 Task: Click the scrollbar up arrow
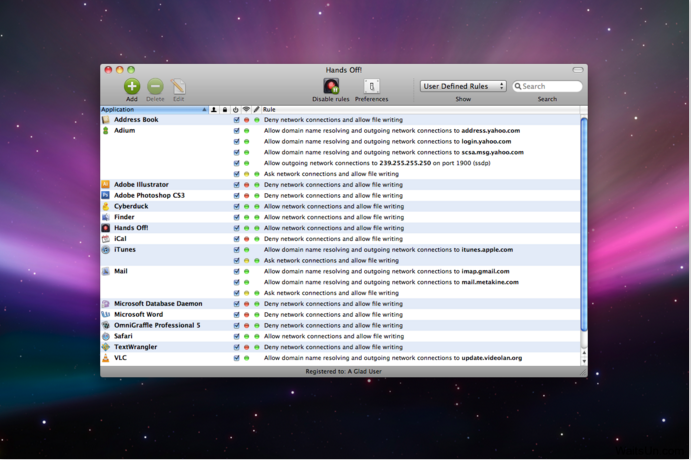pyautogui.click(x=584, y=353)
